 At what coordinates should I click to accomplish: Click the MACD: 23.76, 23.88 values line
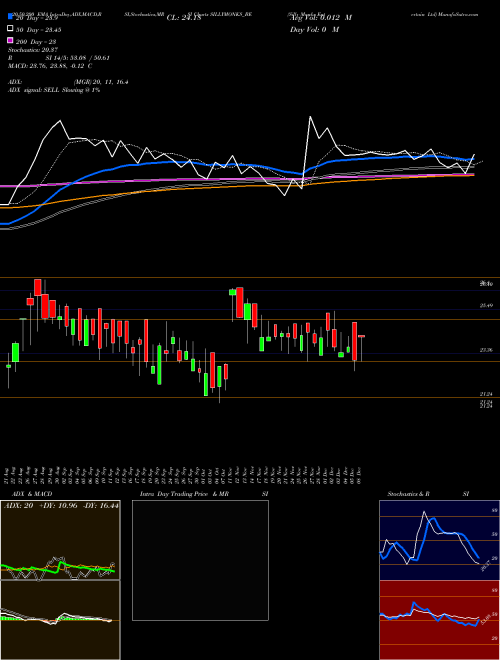50,66
